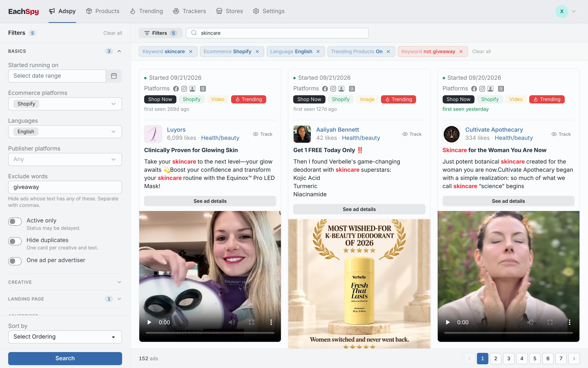Click Facebook platform icon on Luyors card
588x368 pixels.
click(x=176, y=89)
